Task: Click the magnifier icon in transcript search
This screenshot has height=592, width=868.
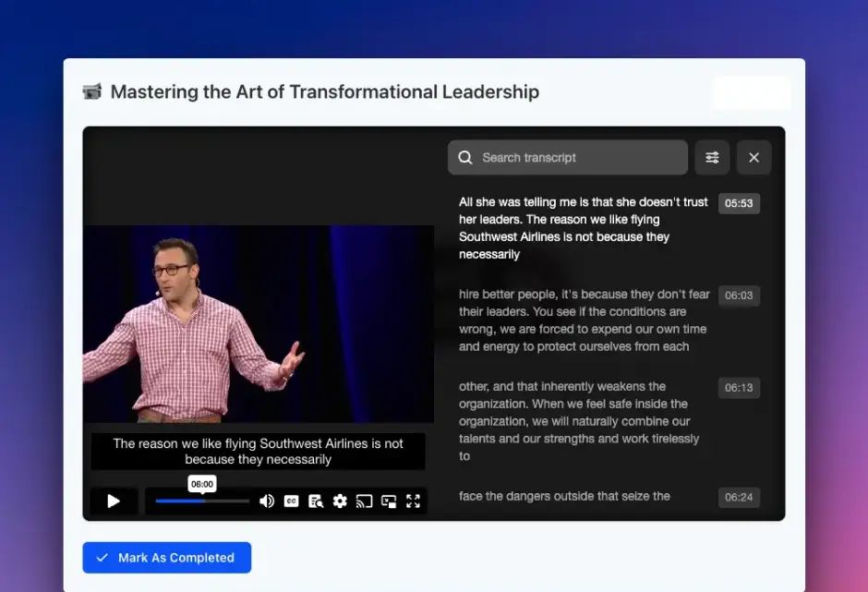Action: tap(465, 157)
